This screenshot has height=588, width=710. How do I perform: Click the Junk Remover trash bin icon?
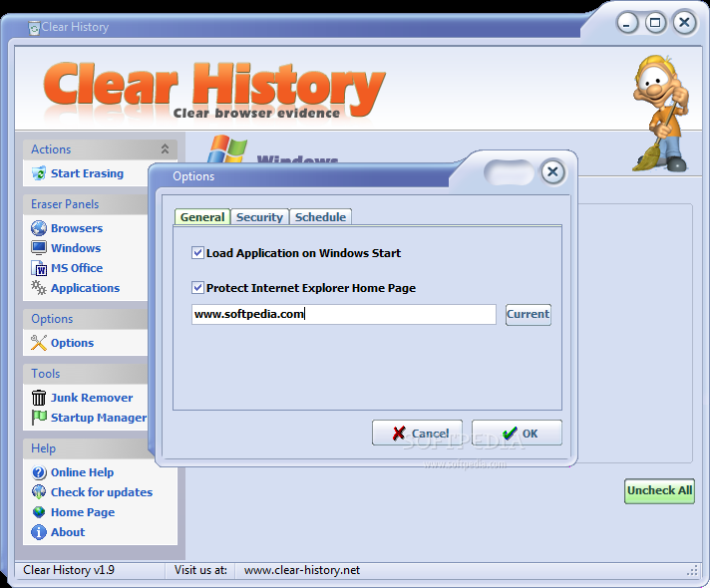pos(39,398)
